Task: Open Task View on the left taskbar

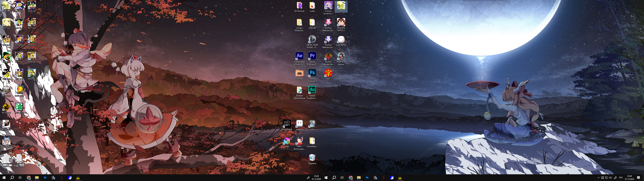Action: pyautogui.click(x=20, y=178)
